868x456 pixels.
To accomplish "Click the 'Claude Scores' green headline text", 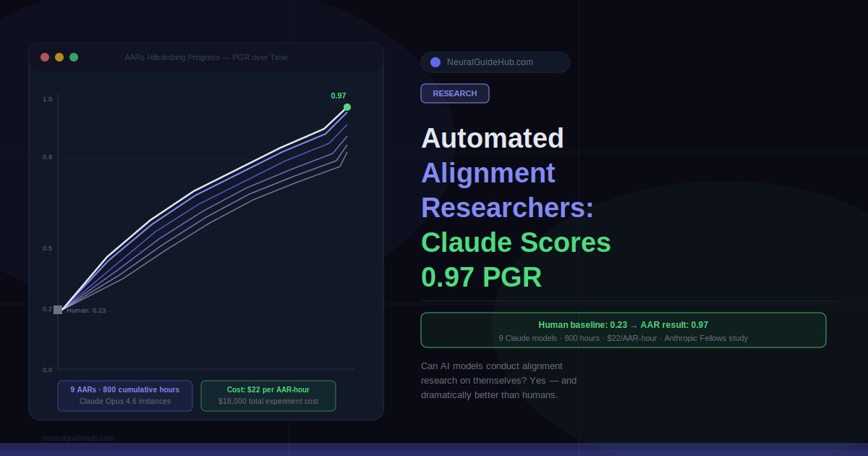I will [x=516, y=242].
